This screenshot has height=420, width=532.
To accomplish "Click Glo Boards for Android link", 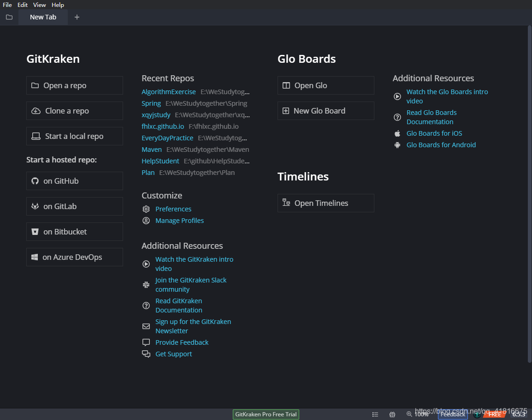I will 441,145.
